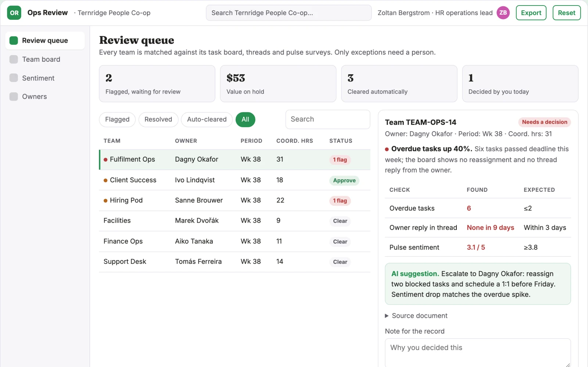Click the Export button
Viewport: 588px width, 367px height.
tap(531, 13)
